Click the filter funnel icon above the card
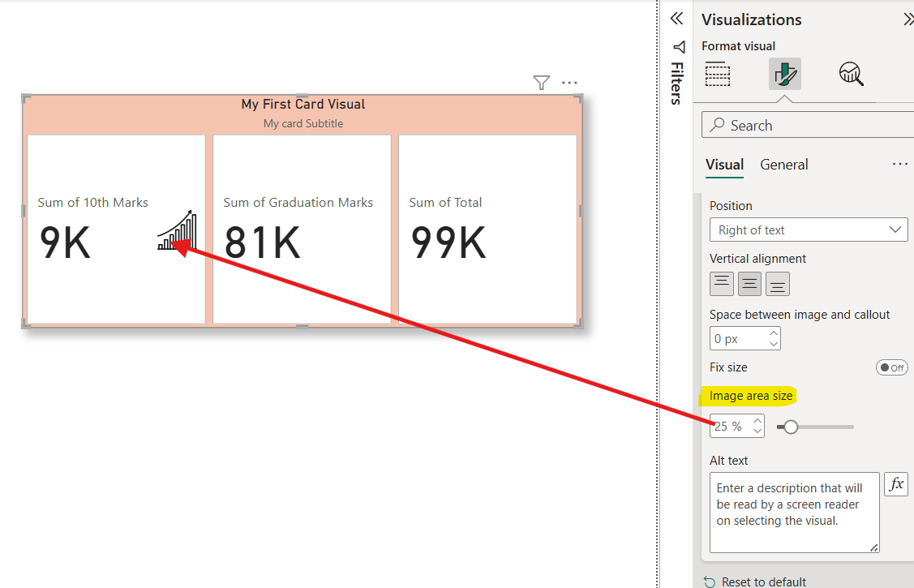Screen dimensions: 914x588 click(541, 82)
